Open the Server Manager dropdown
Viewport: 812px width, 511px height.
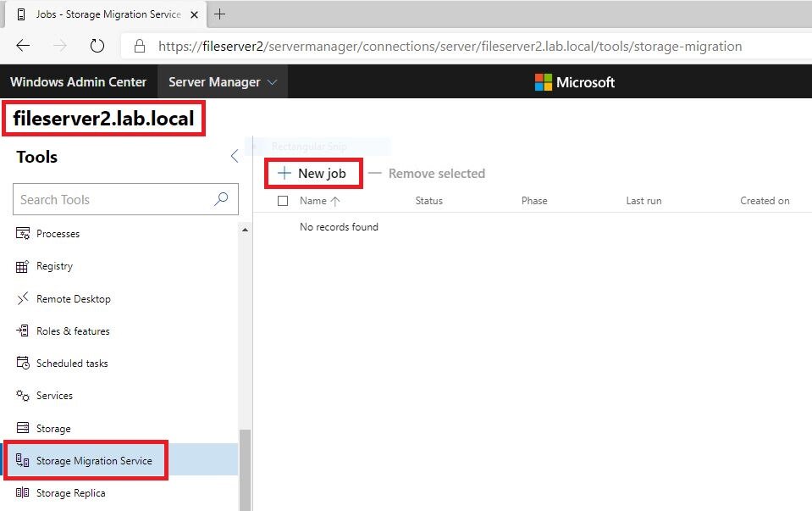pos(223,82)
